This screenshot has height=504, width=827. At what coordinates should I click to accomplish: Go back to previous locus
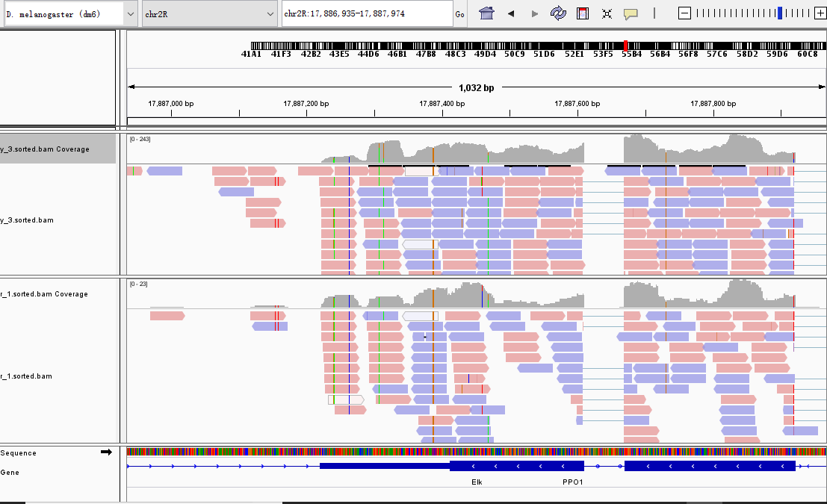(511, 13)
